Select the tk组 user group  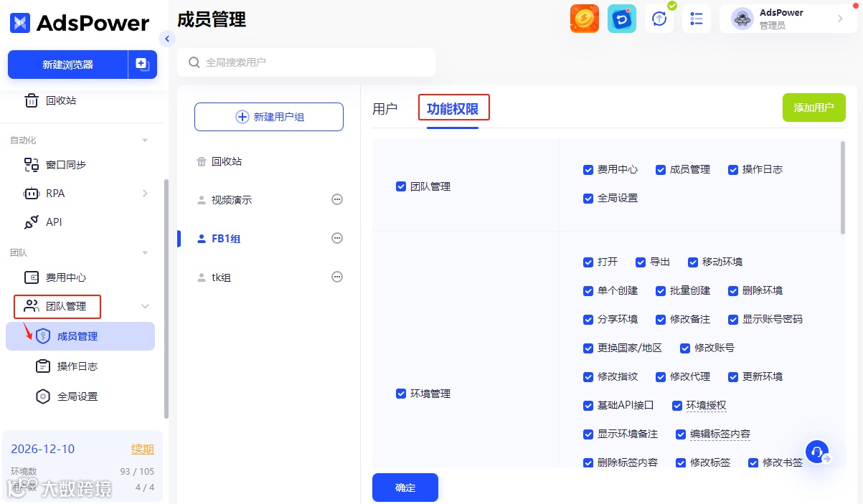pyautogui.click(x=221, y=277)
